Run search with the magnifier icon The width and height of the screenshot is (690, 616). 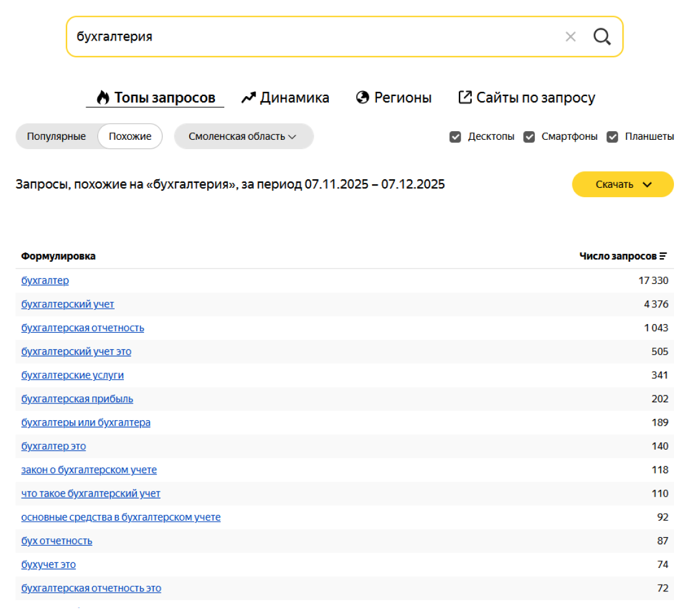[x=602, y=36]
